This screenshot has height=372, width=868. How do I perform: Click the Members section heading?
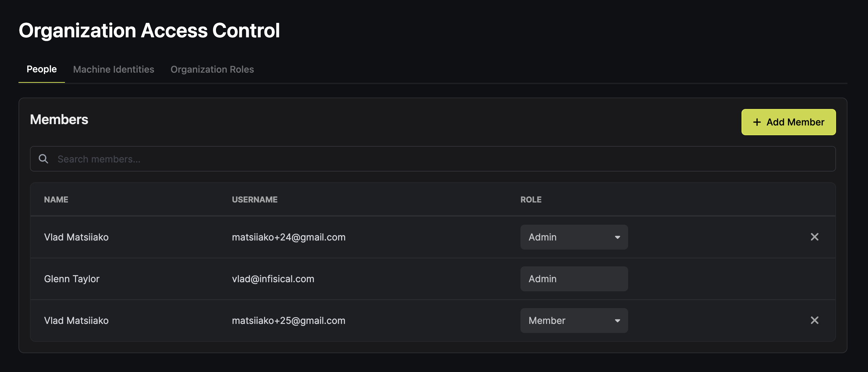point(59,119)
